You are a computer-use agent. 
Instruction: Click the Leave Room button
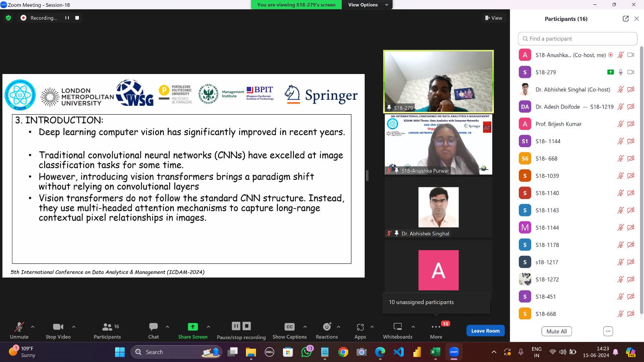(x=485, y=331)
